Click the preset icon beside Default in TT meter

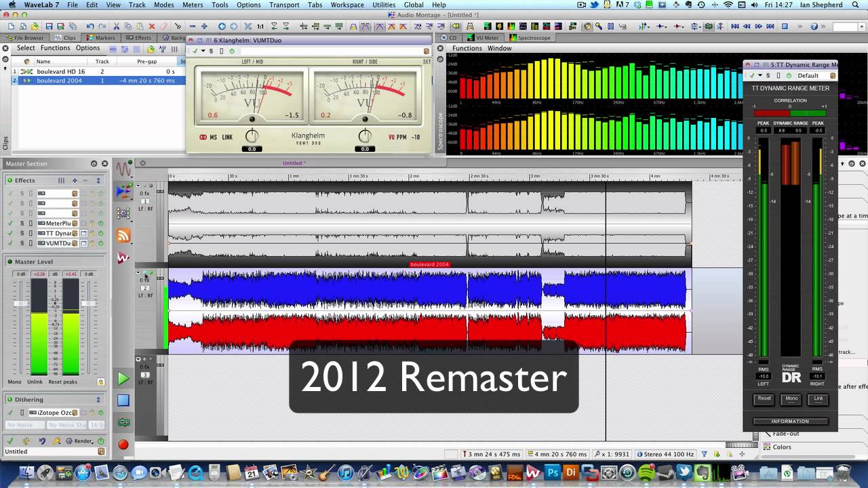pos(833,75)
